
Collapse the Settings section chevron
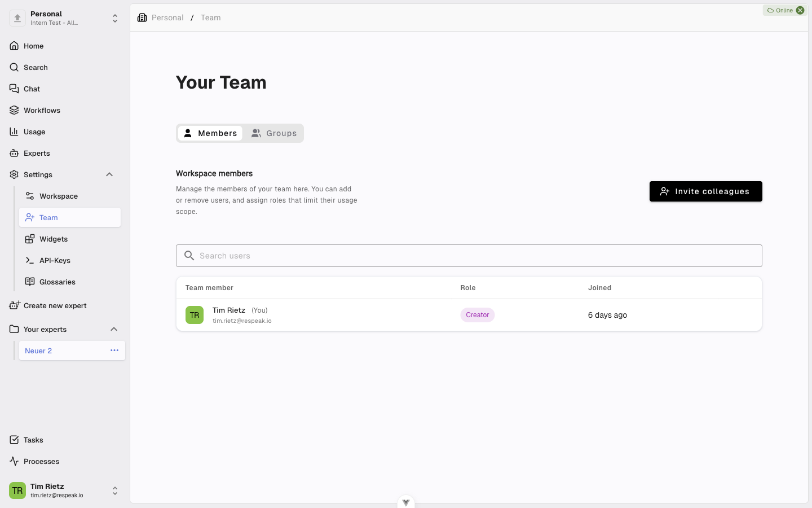click(109, 174)
